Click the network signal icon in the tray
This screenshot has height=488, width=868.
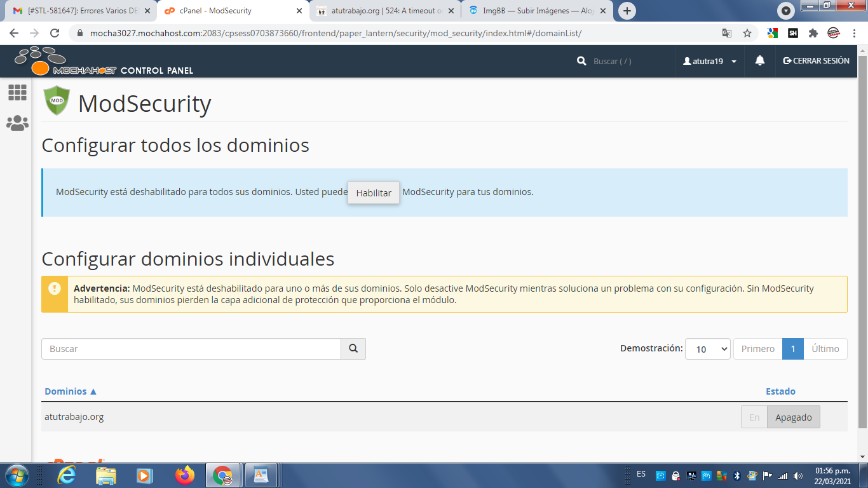[782, 475]
